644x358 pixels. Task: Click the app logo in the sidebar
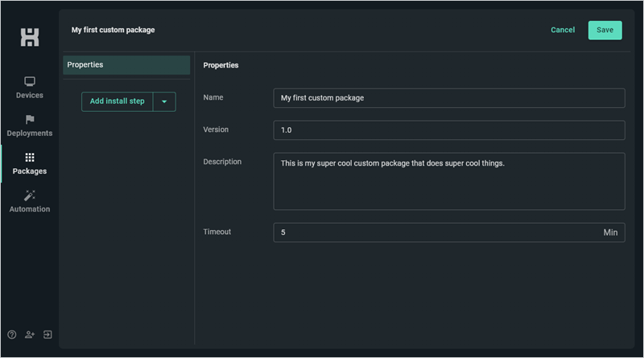coord(30,37)
